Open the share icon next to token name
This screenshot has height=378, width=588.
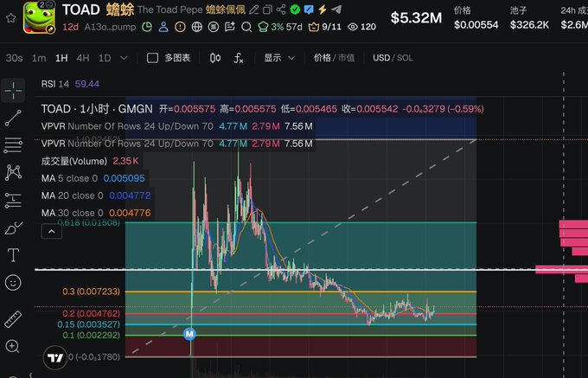[x=281, y=10]
